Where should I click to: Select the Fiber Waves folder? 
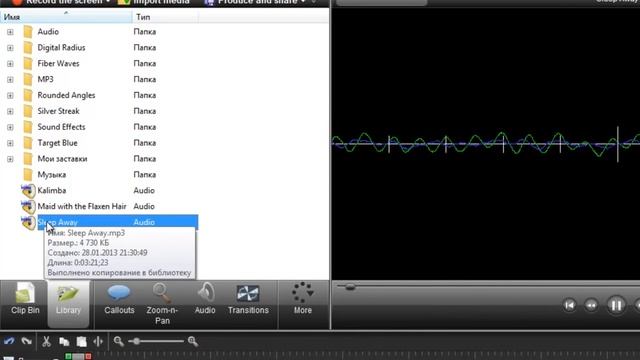tap(58, 64)
